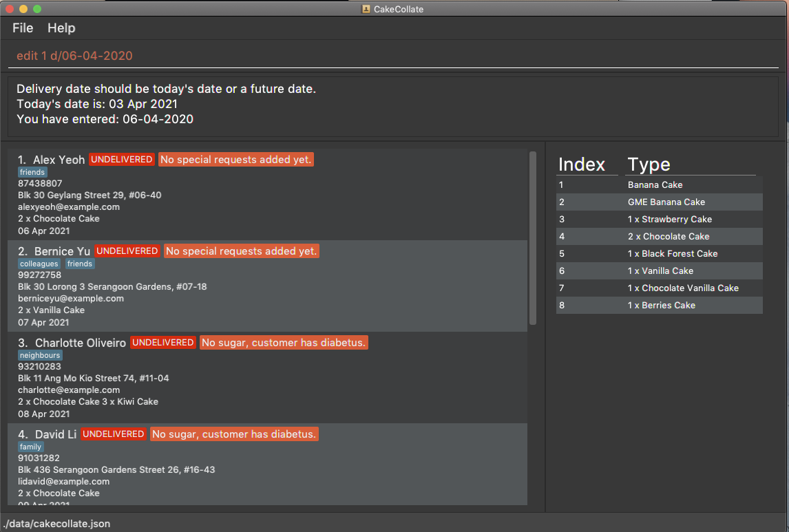Click phone number 87438807
This screenshot has height=532, width=789.
click(x=40, y=184)
